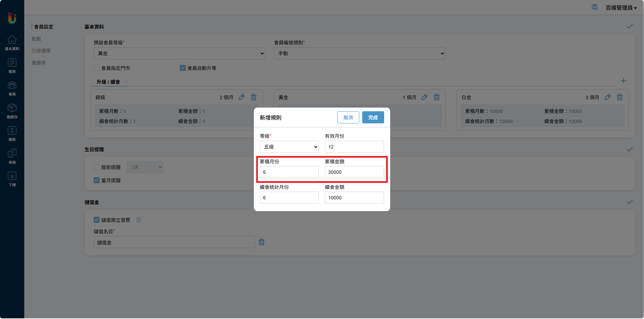Delete the 銀級 level rule trash icon

click(253, 97)
